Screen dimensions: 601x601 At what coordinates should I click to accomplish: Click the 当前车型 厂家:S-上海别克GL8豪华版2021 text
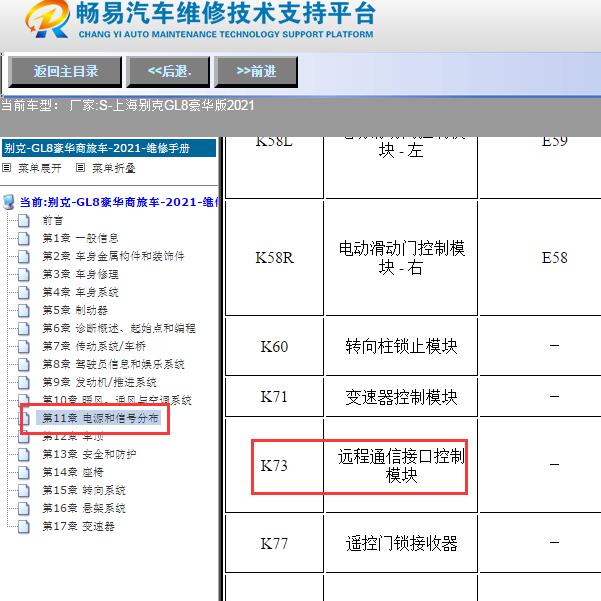(x=128, y=105)
